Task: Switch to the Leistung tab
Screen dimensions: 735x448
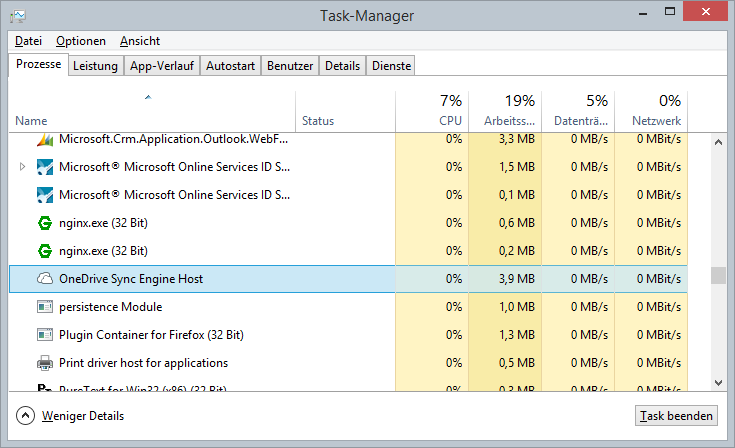Action: pos(96,66)
